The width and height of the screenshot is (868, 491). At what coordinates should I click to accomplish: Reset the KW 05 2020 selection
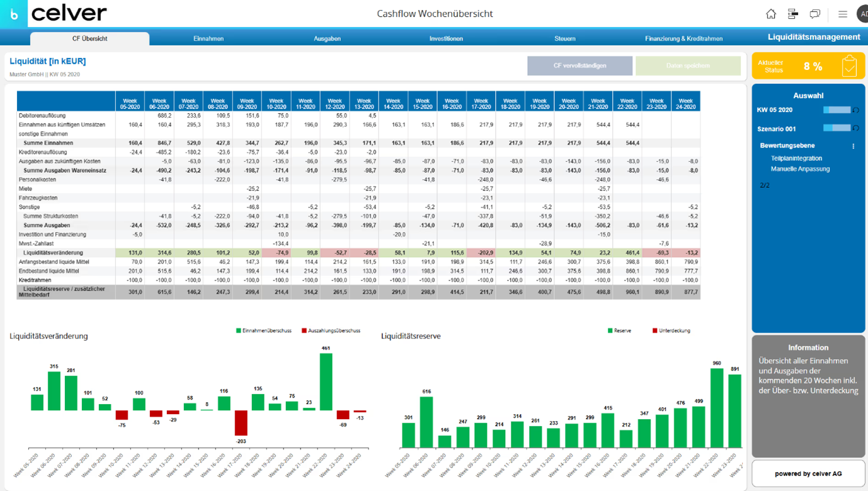tap(855, 110)
